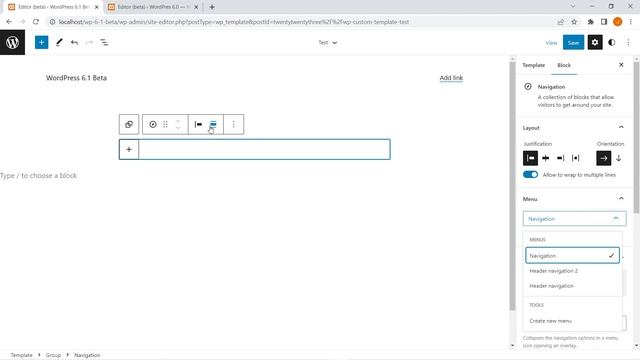Close the Navigation menu dropdown selector

click(x=574, y=219)
